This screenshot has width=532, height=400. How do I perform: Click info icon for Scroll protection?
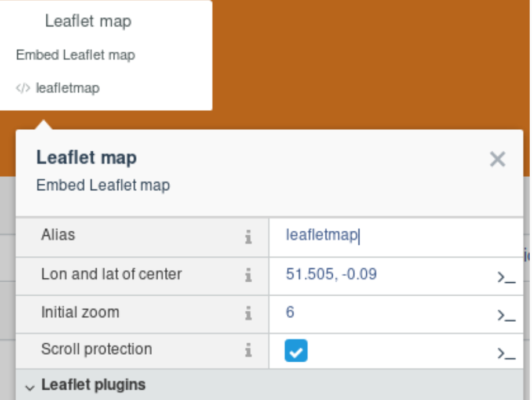249,350
